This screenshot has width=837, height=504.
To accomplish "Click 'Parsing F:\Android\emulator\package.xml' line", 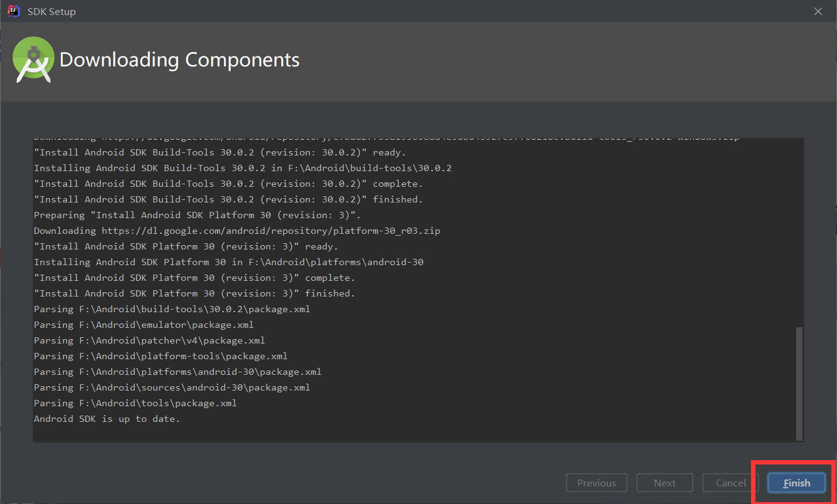I will pyautogui.click(x=144, y=325).
